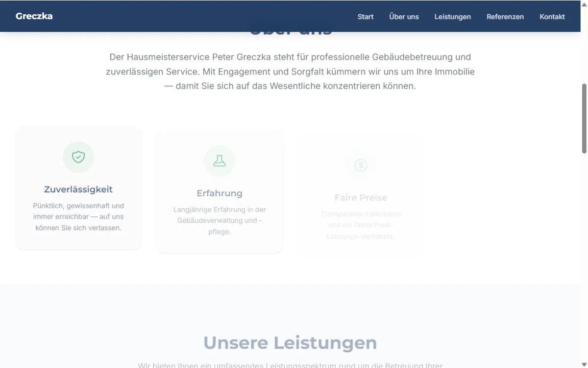The image size is (588, 368).
Task: Click the flask icon on the Erfahrung card
Action: 219,161
